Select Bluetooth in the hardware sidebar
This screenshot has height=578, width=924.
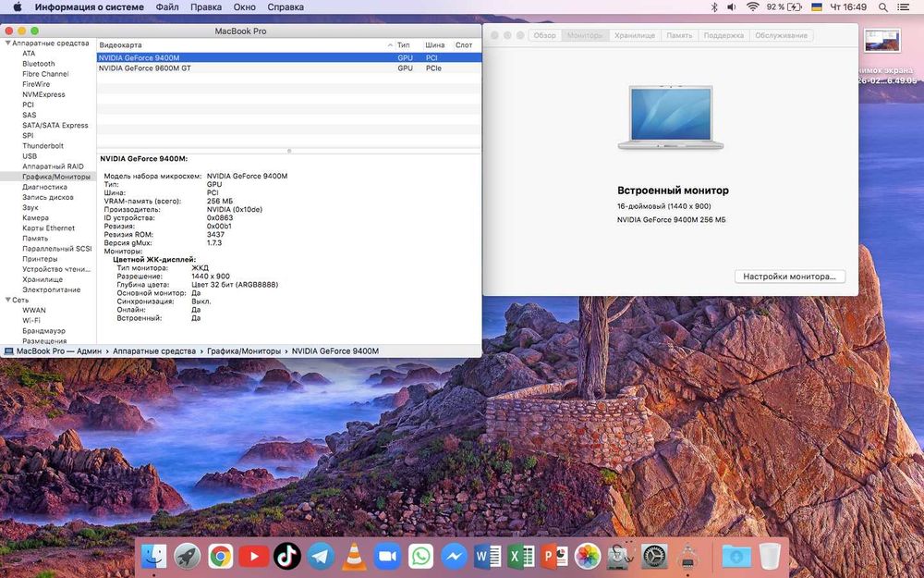pos(38,64)
